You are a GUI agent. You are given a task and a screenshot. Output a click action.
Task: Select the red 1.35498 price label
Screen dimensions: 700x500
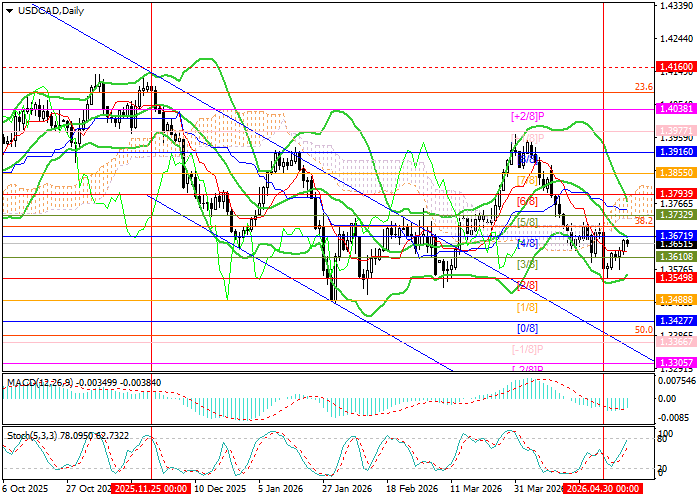tap(676, 278)
